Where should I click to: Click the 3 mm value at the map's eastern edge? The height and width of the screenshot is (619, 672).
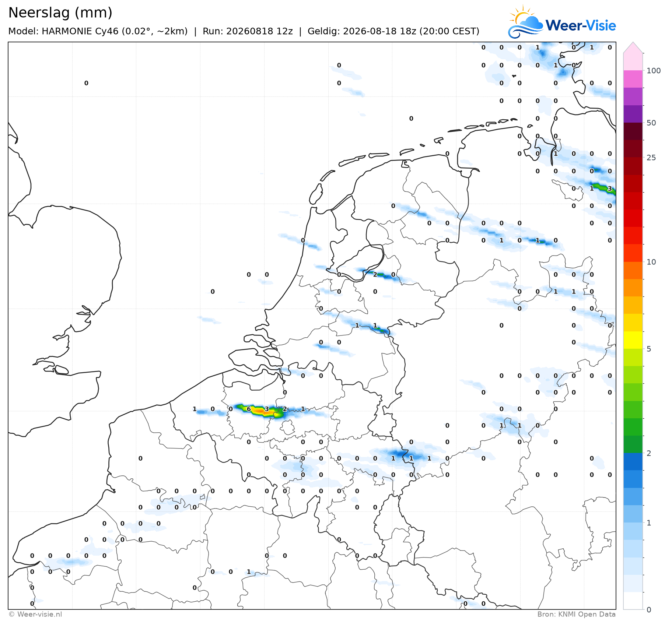610,189
